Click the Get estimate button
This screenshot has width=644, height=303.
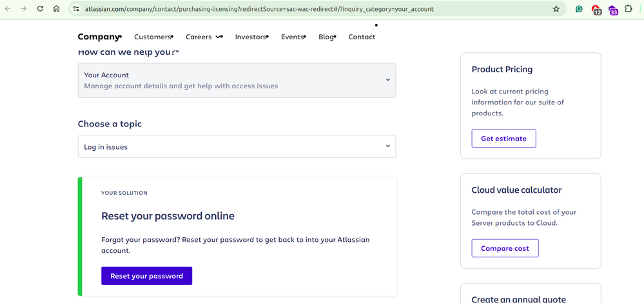[x=503, y=139]
